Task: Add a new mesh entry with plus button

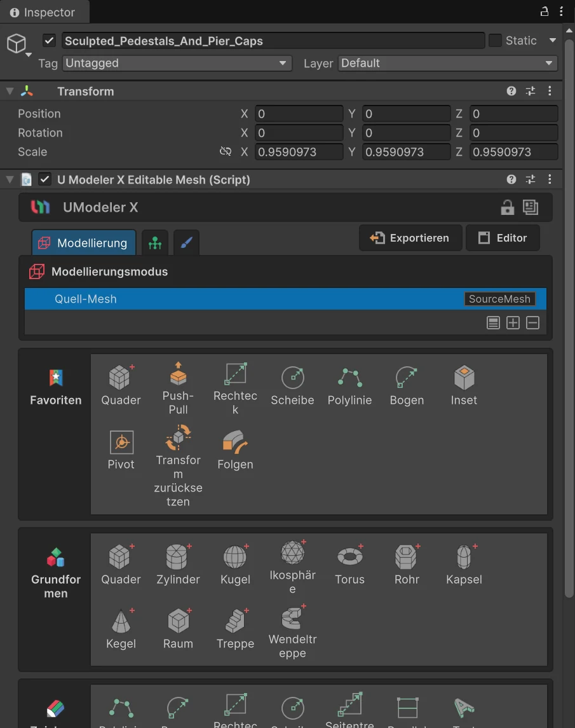Action: 513,323
